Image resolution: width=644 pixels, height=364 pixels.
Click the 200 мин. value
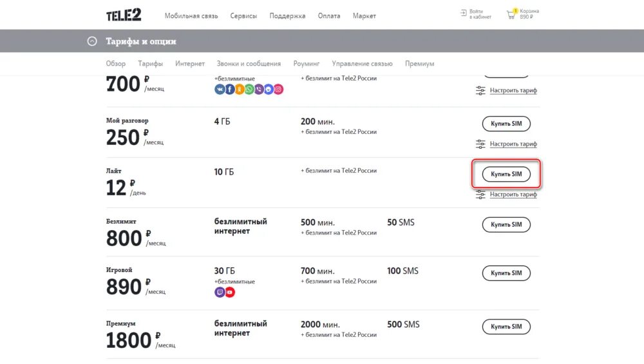pyautogui.click(x=317, y=122)
